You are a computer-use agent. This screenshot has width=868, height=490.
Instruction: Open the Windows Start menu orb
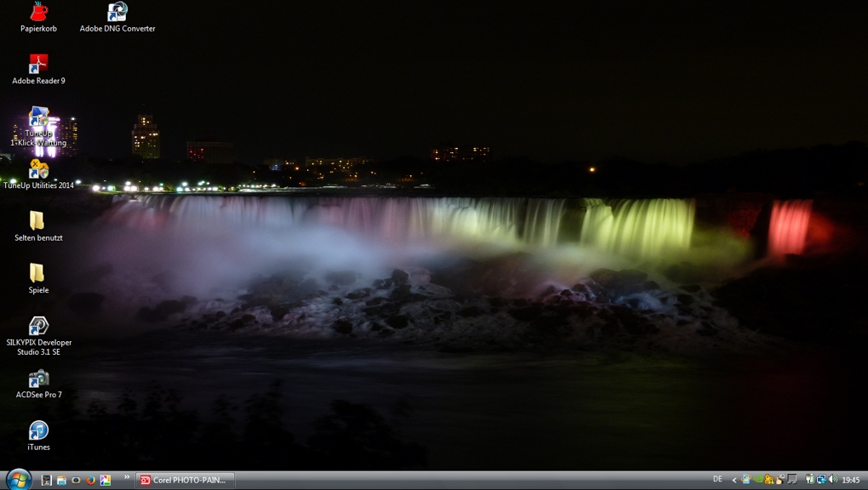point(19,480)
